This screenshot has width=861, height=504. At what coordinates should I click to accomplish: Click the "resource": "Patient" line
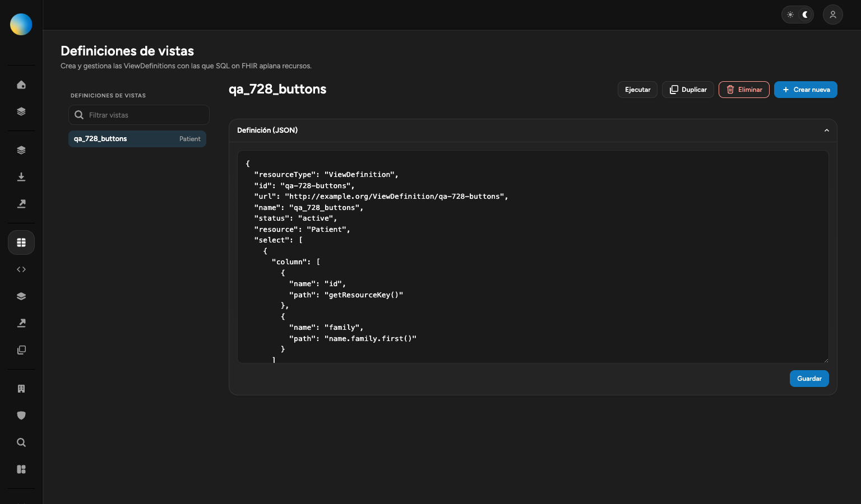tap(302, 229)
